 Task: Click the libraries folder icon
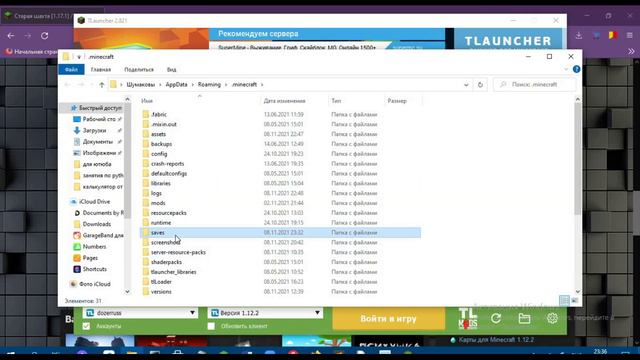click(x=146, y=183)
